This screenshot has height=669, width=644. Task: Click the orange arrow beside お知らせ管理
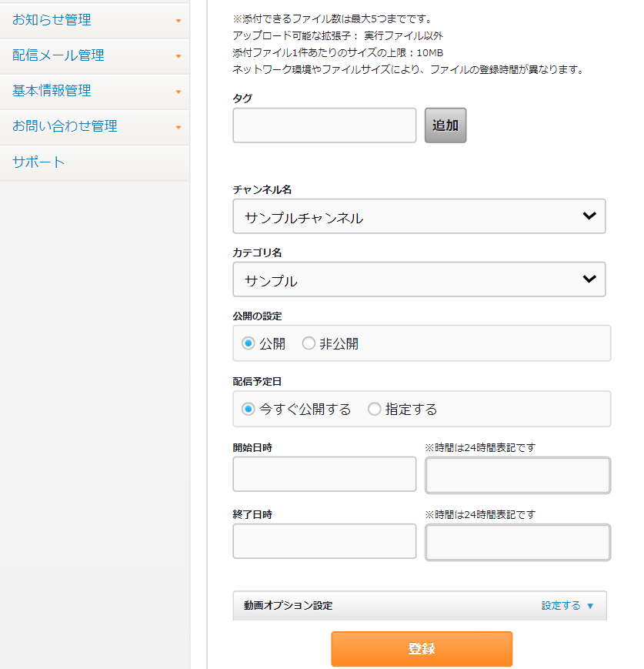pos(179,21)
